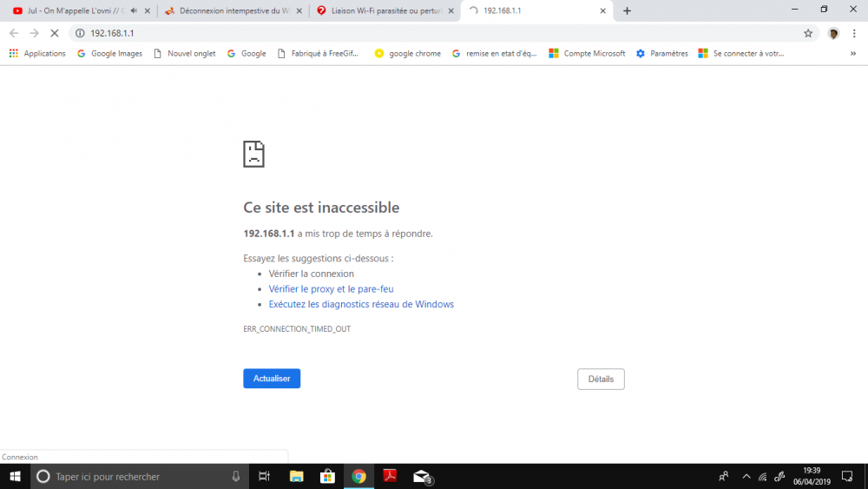Bookmark this page with star icon

(x=808, y=33)
